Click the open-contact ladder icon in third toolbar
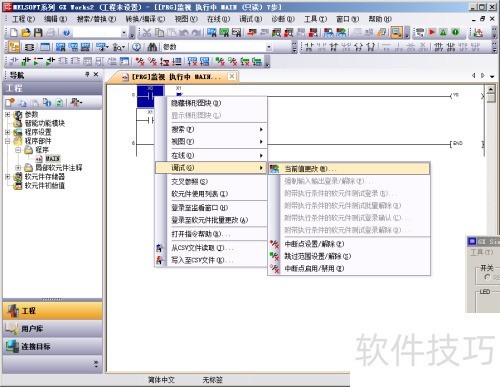 click(x=14, y=61)
